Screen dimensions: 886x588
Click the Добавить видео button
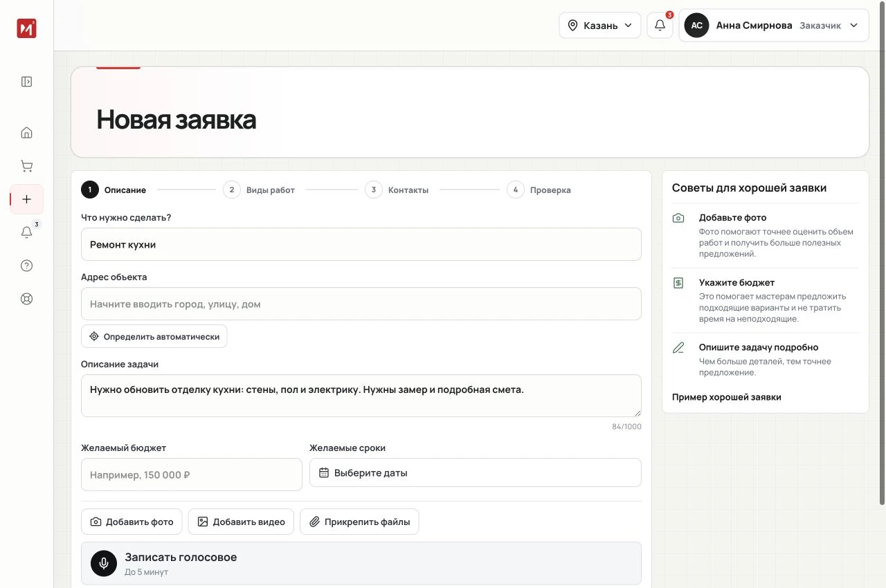tap(241, 522)
